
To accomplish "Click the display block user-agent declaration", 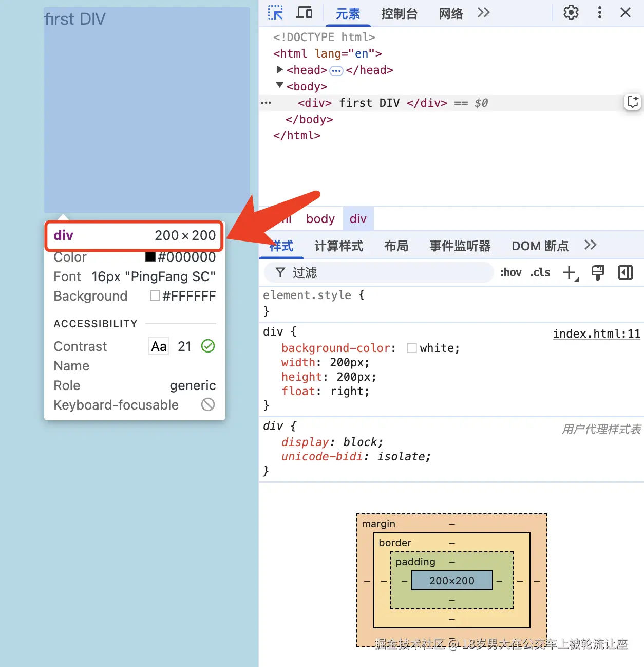I will point(332,442).
